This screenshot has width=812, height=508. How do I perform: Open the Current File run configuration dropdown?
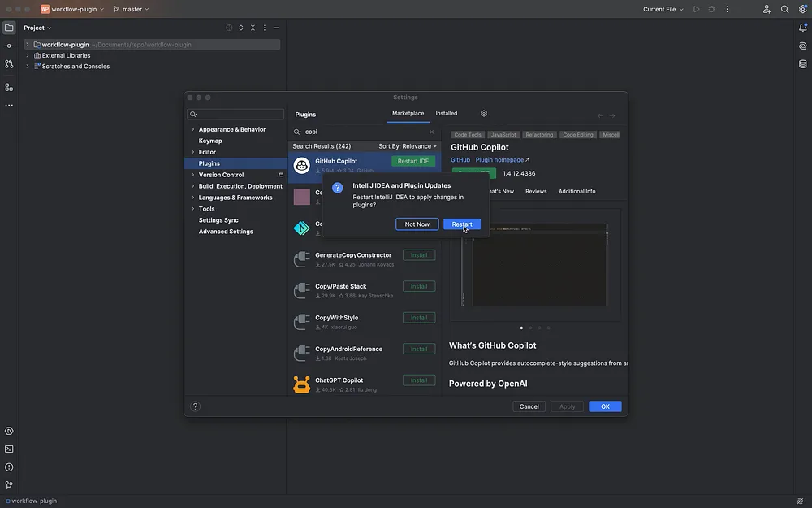(663, 9)
